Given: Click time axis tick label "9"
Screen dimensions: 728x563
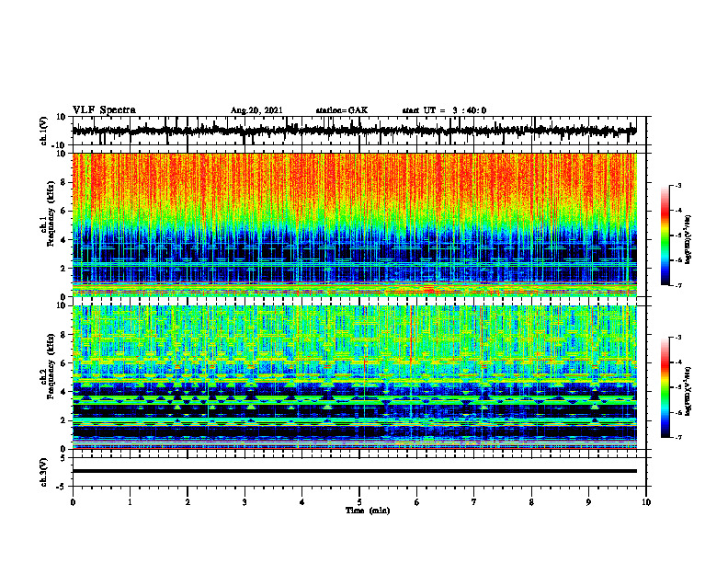Looking at the screenshot, I should coord(588,502).
